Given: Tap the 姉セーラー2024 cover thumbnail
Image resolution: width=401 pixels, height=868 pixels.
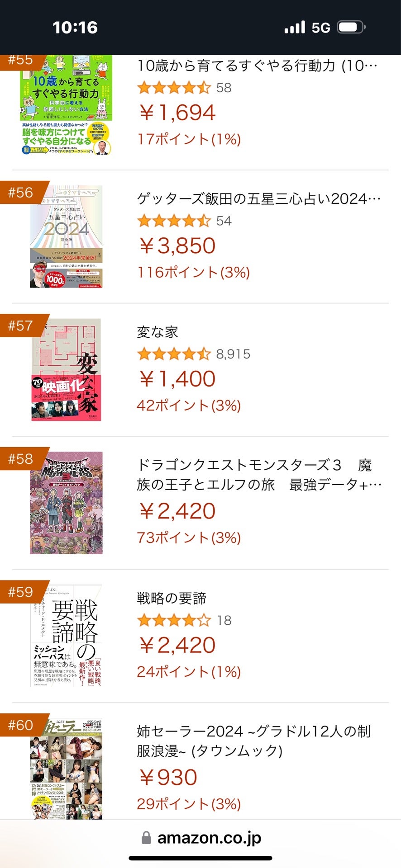Looking at the screenshot, I should coord(66,769).
